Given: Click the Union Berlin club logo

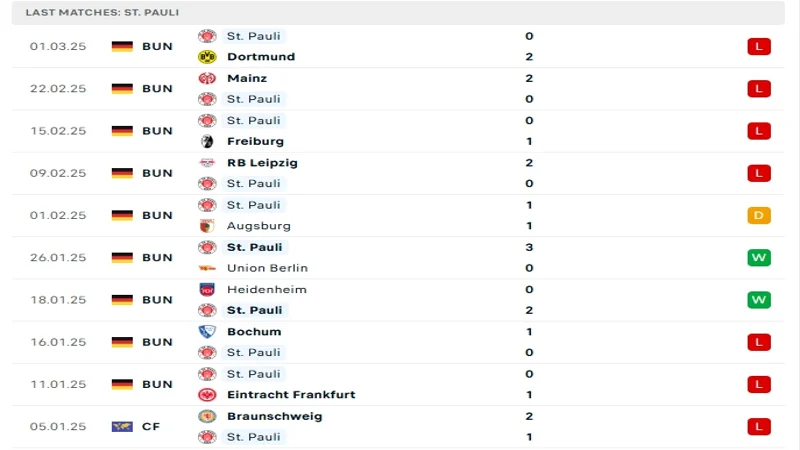Looking at the screenshot, I should tap(207, 268).
